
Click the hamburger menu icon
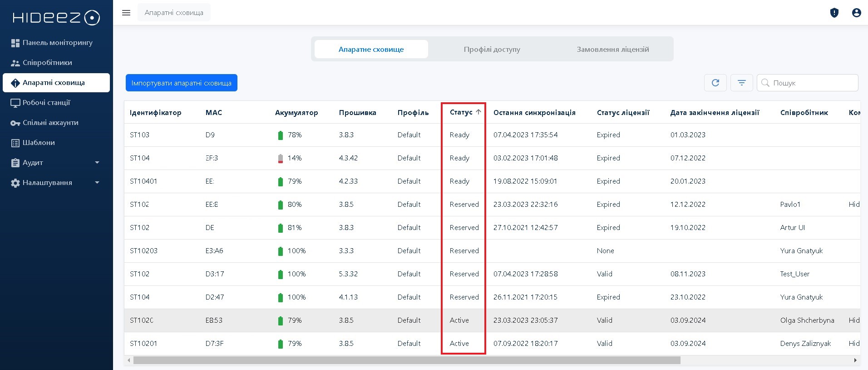pos(126,13)
